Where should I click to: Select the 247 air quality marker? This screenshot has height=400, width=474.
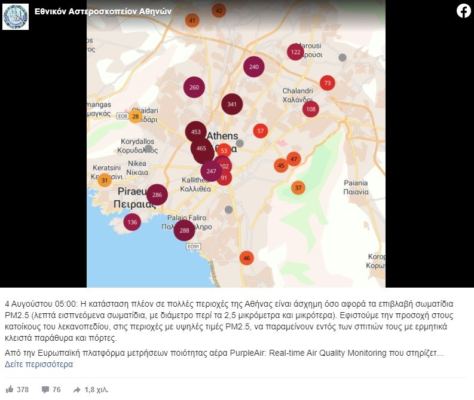(211, 171)
